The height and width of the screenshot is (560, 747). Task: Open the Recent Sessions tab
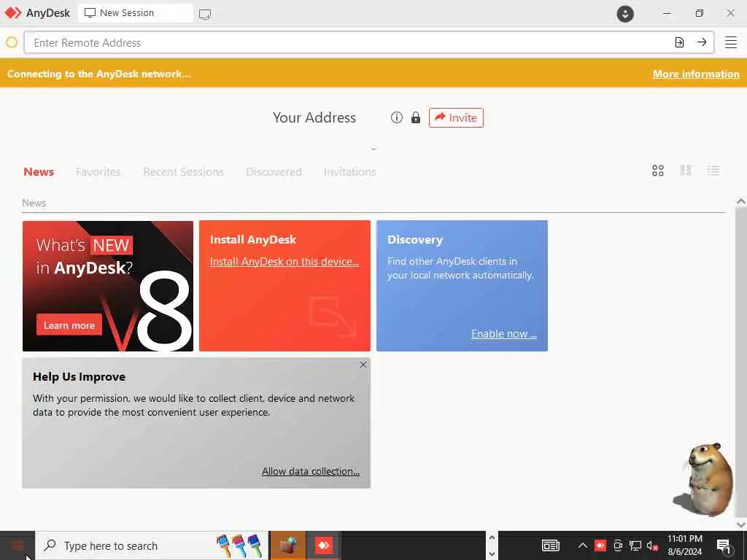pyautogui.click(x=183, y=172)
